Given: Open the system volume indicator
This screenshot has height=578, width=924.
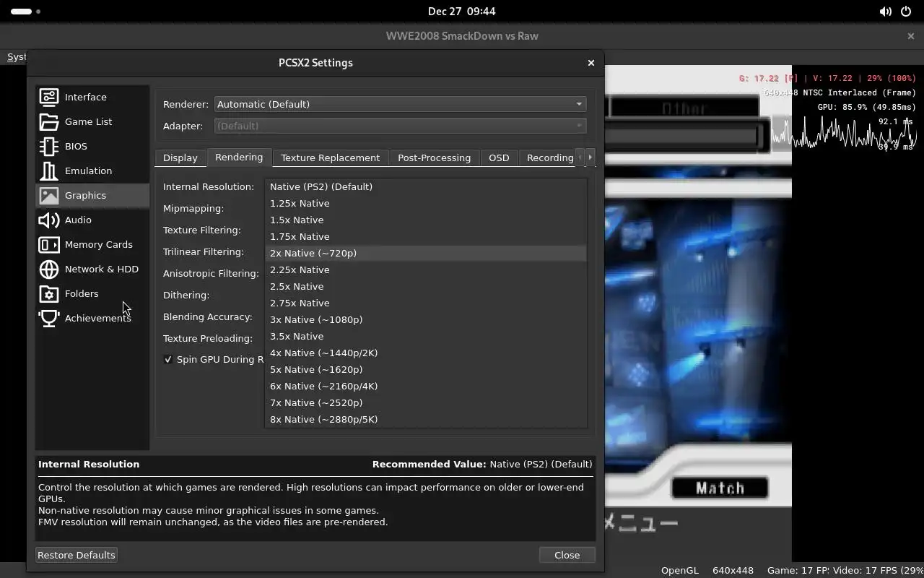Looking at the screenshot, I should tap(885, 12).
